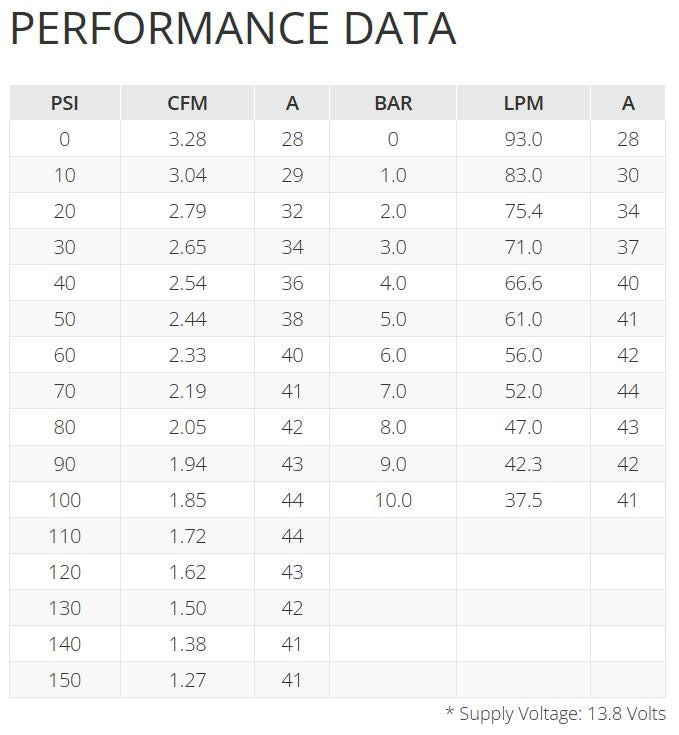
Task: Select the 10.0 BAR cell
Action: click(x=393, y=500)
